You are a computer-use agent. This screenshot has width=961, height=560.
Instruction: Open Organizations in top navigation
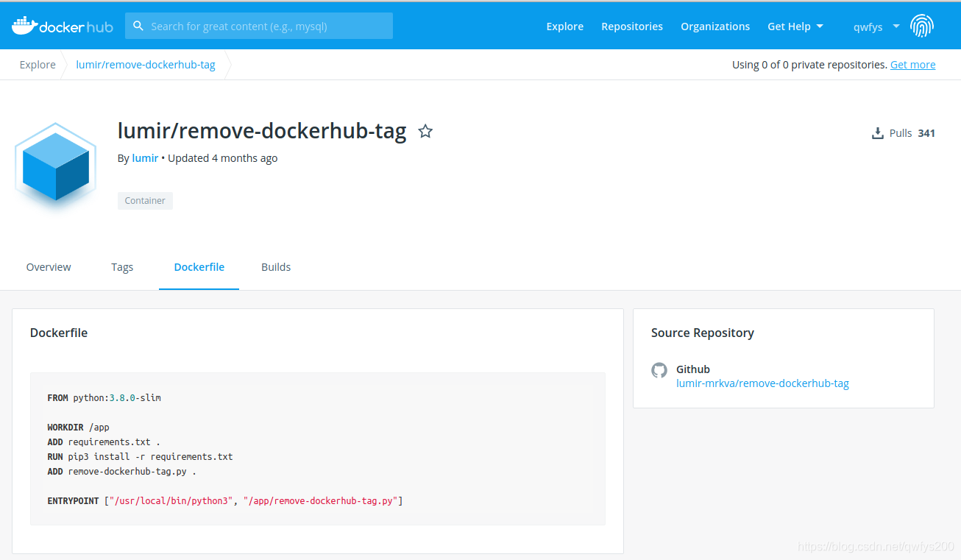coord(715,26)
